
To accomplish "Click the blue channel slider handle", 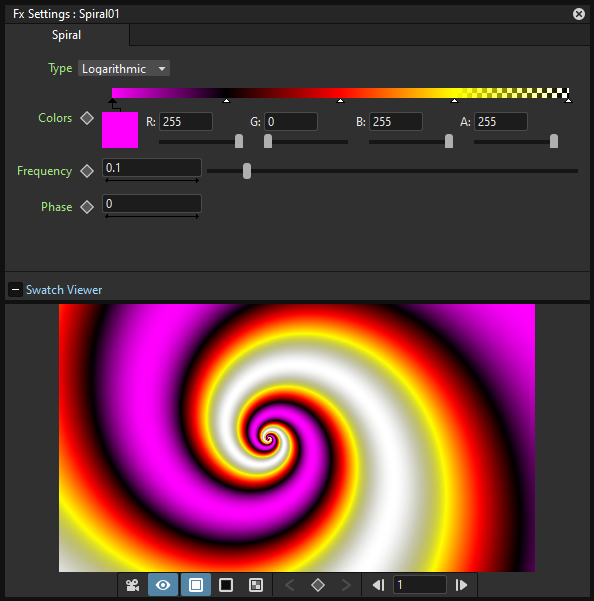I will tap(449, 141).
